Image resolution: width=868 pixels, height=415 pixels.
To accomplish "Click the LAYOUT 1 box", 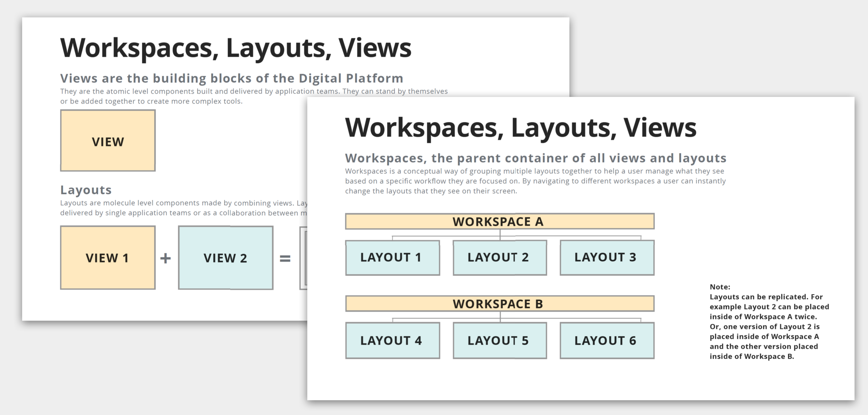I will pos(392,258).
